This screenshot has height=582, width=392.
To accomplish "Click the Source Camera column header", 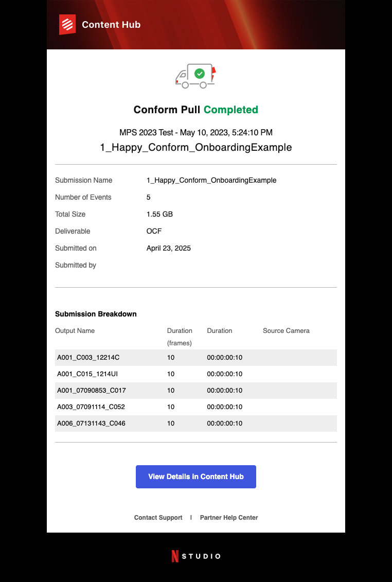I will (286, 331).
